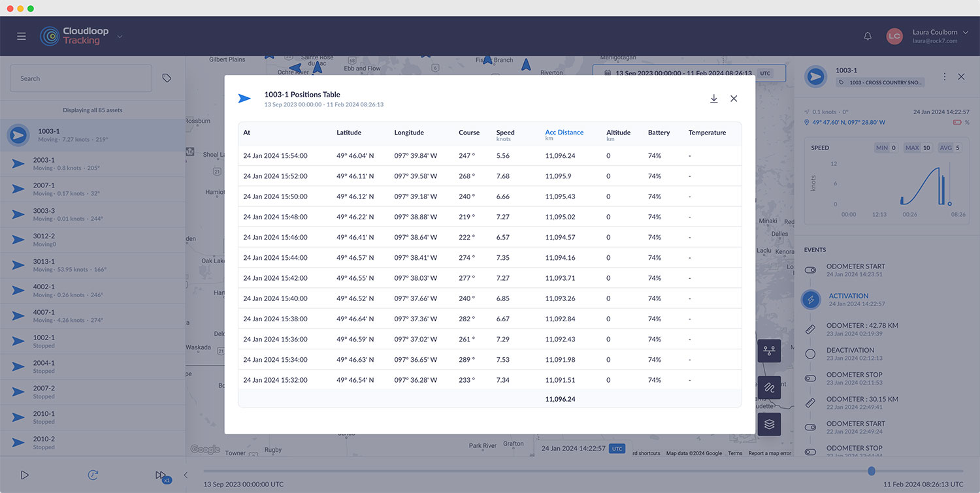The height and width of the screenshot is (493, 980).
Task: Click the route/track style icon on map
Action: pyautogui.click(x=769, y=387)
